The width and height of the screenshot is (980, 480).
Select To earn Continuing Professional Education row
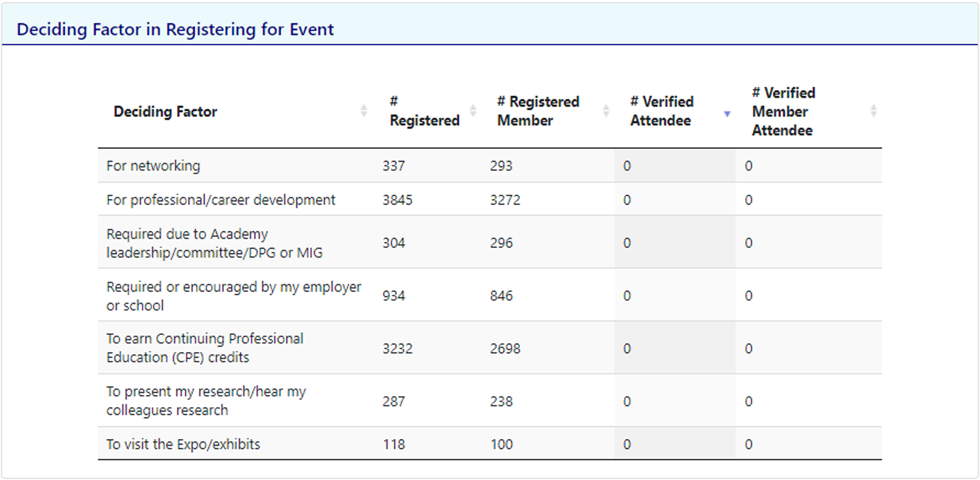click(x=489, y=348)
